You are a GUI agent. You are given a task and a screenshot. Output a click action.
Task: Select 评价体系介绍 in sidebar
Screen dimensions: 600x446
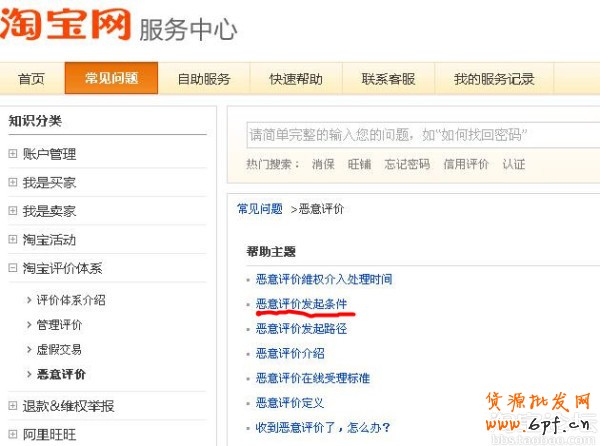71,300
